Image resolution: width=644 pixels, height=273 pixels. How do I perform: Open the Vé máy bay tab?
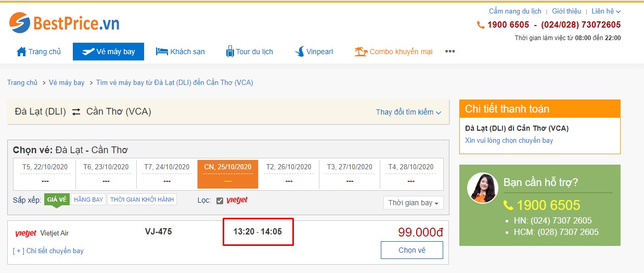108,52
